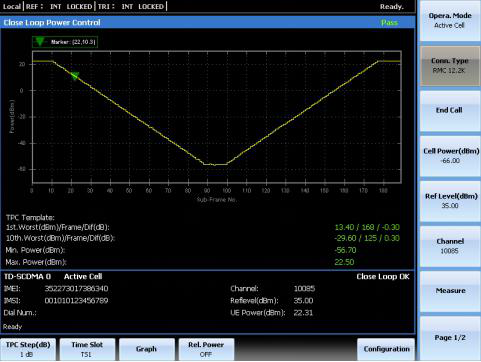
Task: Open the Configuration menu
Action: point(386,349)
